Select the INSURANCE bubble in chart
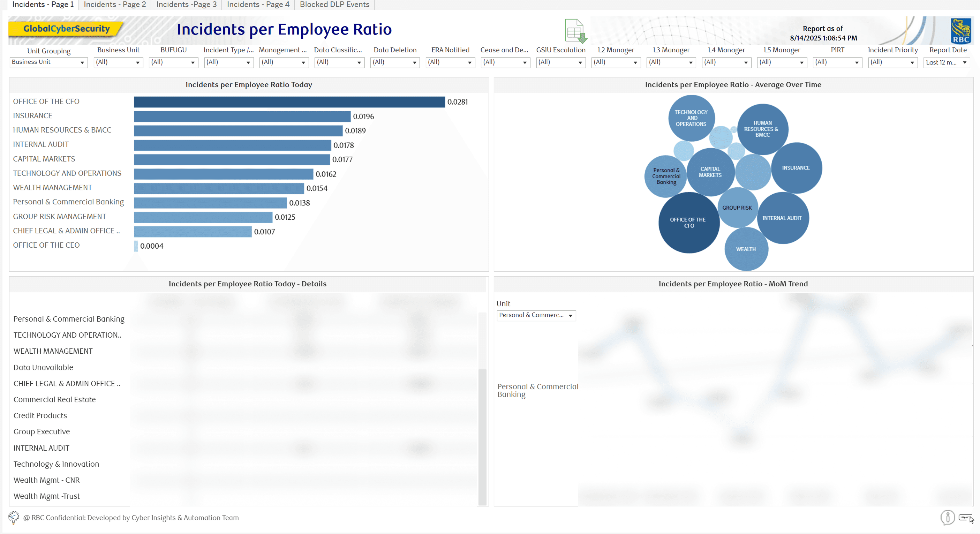Viewport: 980px width, 534px height. point(796,168)
